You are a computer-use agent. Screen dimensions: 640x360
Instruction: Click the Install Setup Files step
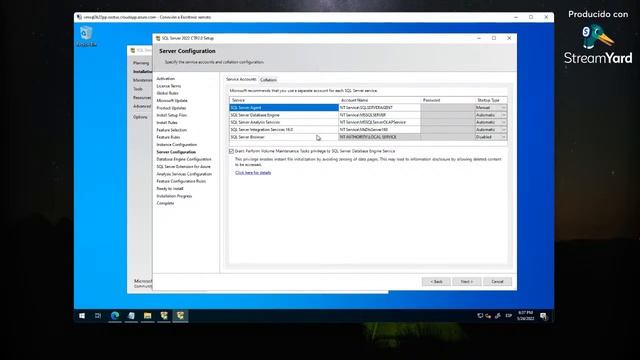(x=172, y=115)
